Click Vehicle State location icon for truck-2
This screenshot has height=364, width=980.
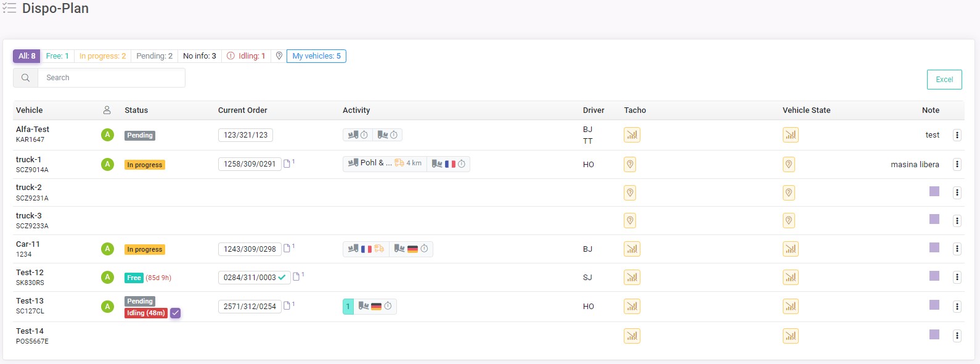pos(789,192)
